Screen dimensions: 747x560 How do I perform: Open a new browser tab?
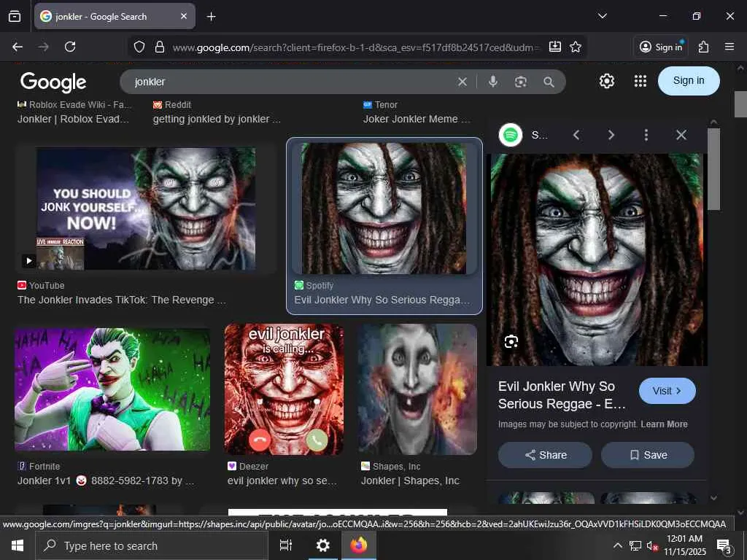click(x=211, y=17)
